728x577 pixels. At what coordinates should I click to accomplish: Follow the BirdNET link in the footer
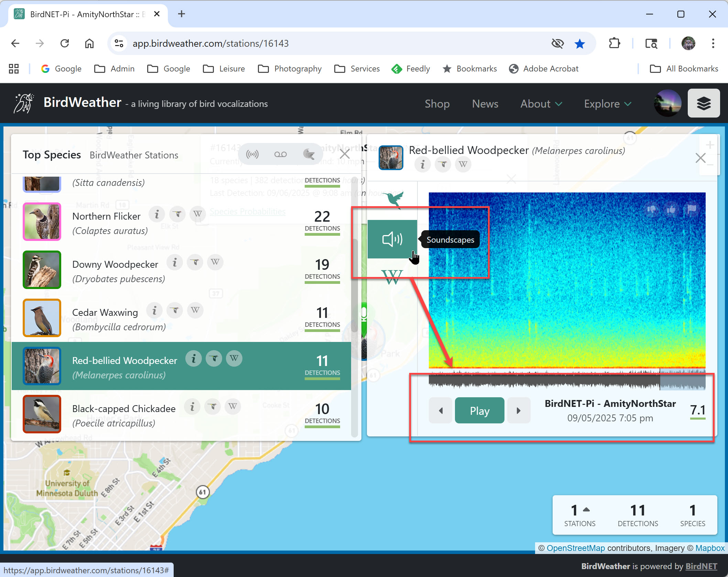click(701, 566)
